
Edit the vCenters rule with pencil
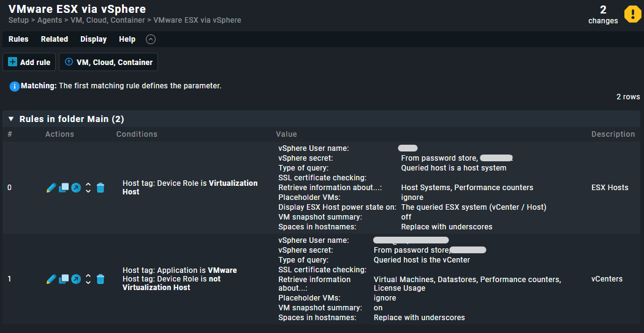[x=51, y=279]
